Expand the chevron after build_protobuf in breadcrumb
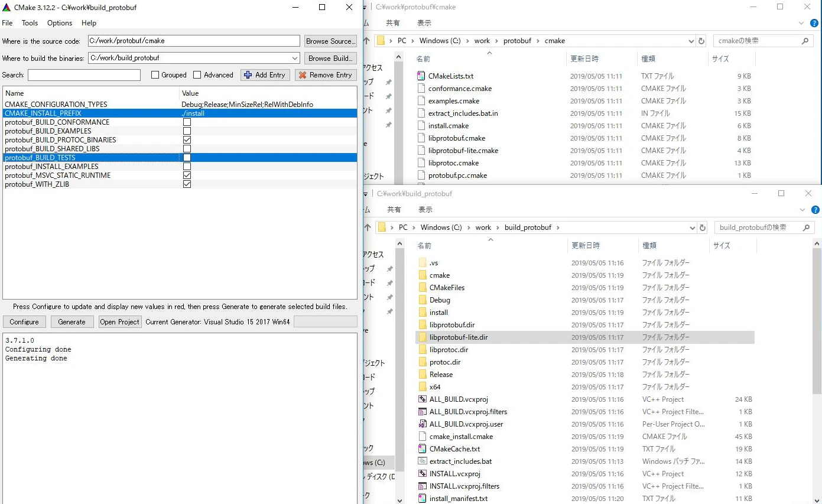Screen dimensions: 822x504 (557, 227)
